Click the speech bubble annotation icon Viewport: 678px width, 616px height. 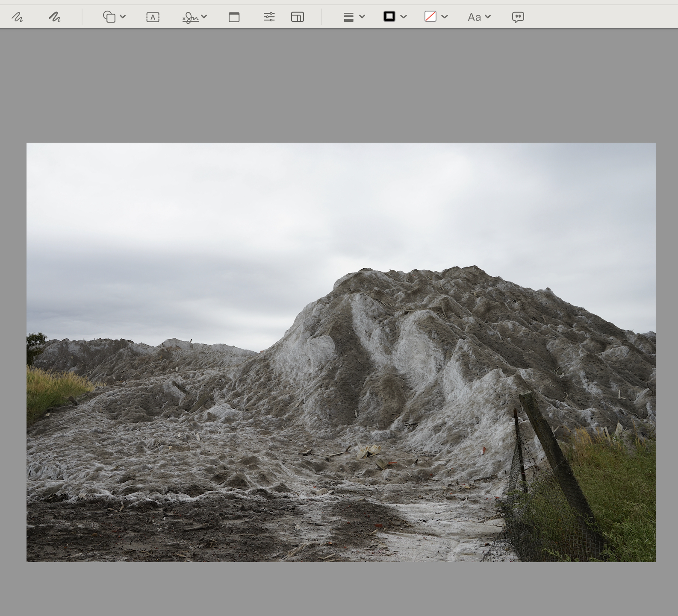point(518,17)
